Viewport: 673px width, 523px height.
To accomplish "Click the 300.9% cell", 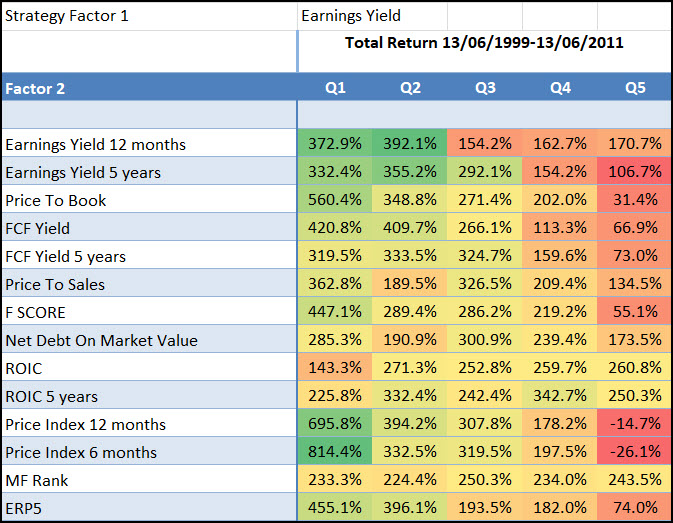I will (485, 339).
